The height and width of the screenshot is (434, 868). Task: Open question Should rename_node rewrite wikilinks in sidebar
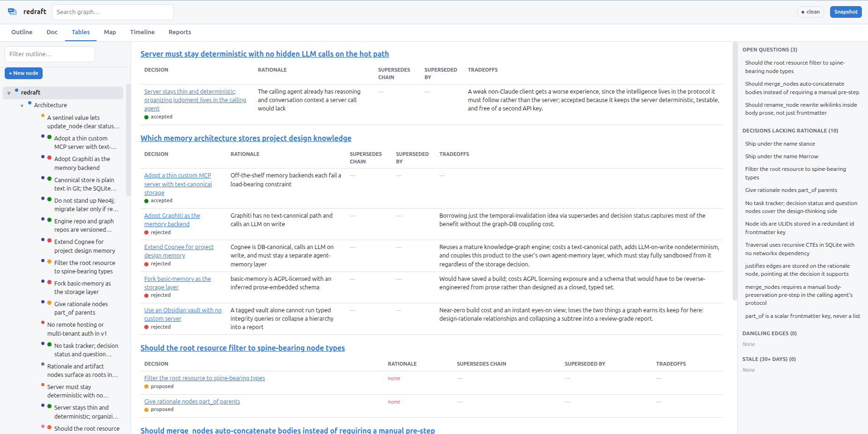coord(801,109)
